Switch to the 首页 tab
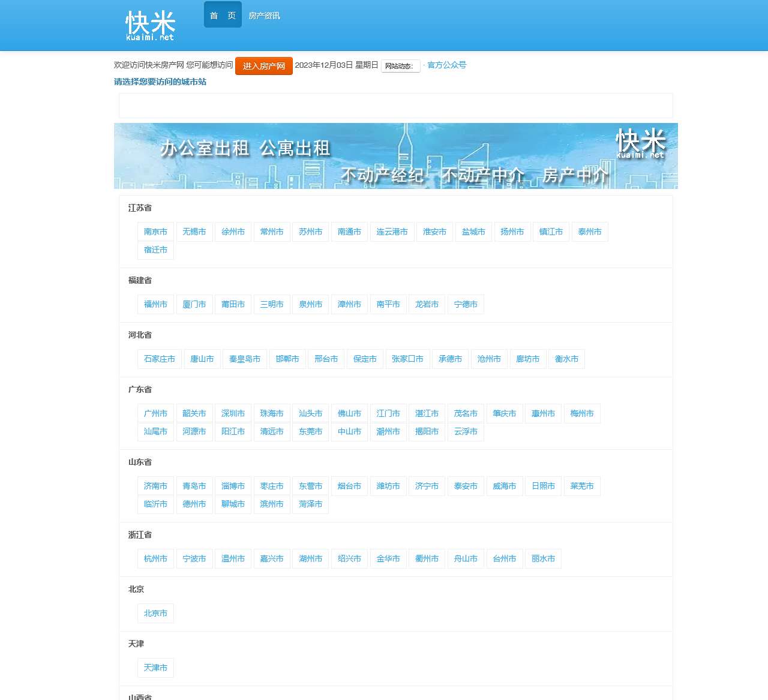 222,14
